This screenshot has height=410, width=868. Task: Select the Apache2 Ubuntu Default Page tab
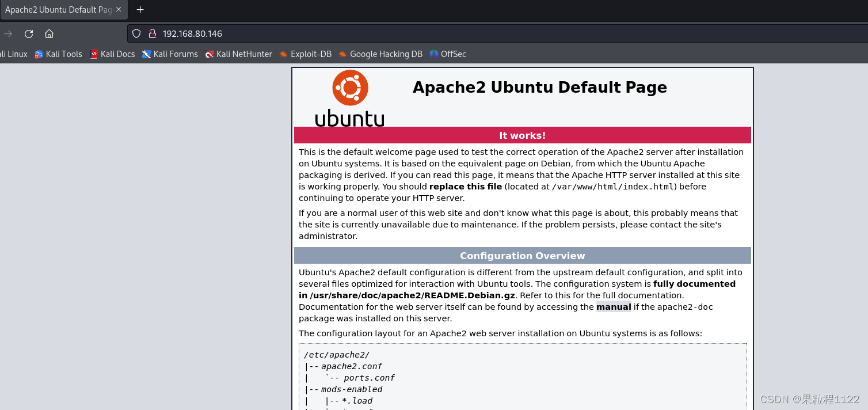coord(63,10)
